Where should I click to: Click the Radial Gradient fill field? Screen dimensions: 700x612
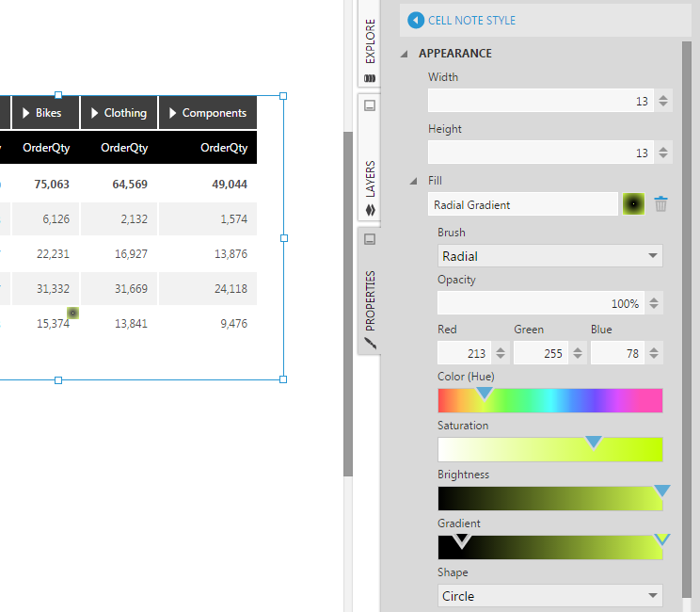[x=522, y=204]
